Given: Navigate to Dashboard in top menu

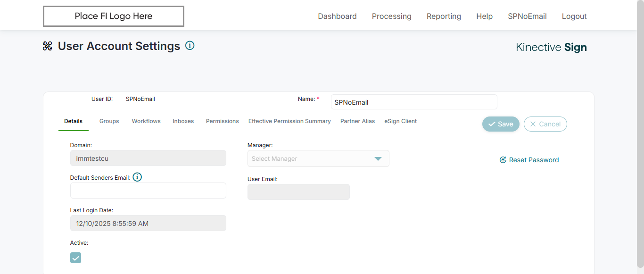Looking at the screenshot, I should click(x=337, y=17).
